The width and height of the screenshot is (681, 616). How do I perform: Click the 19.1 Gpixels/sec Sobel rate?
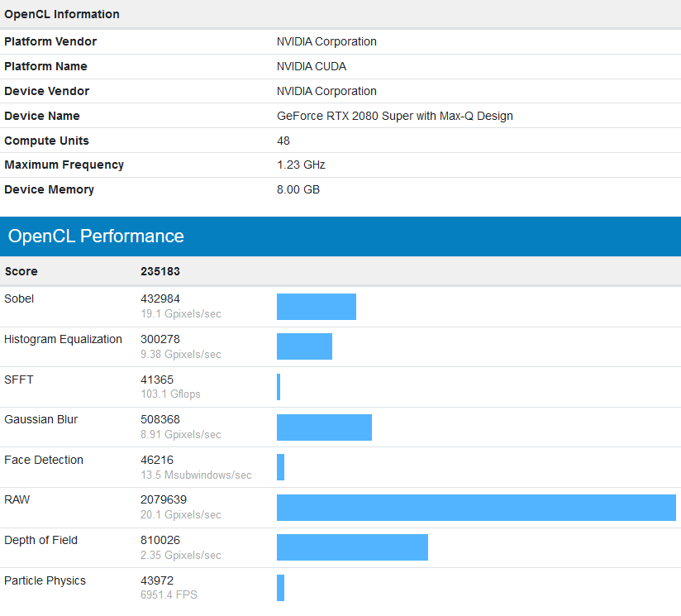point(181,313)
